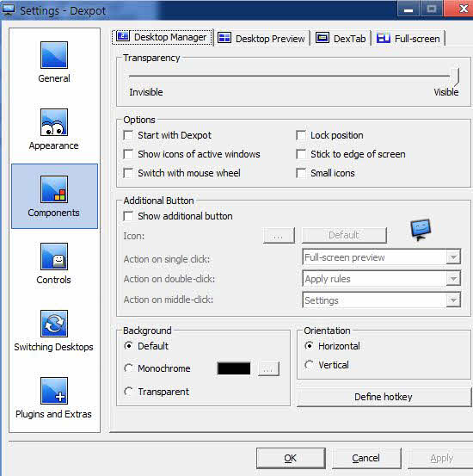The height and width of the screenshot is (476, 473).
Task: Switch to the Full-screen tab
Action: pyautogui.click(x=408, y=39)
